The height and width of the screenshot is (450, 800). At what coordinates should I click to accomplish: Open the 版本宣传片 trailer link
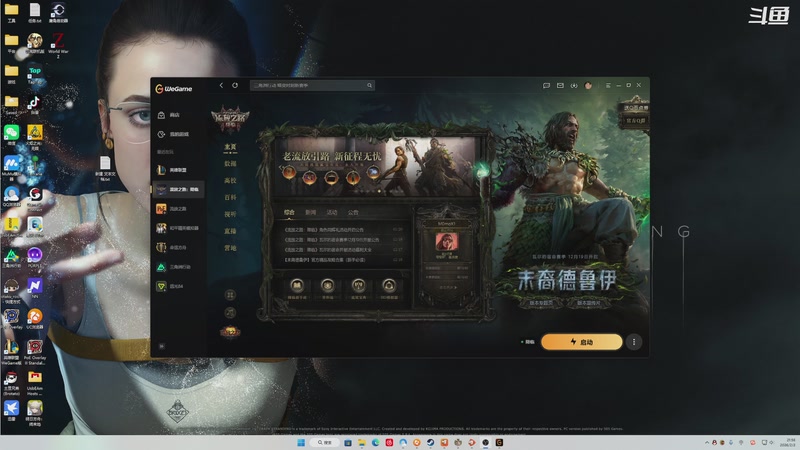click(588, 303)
